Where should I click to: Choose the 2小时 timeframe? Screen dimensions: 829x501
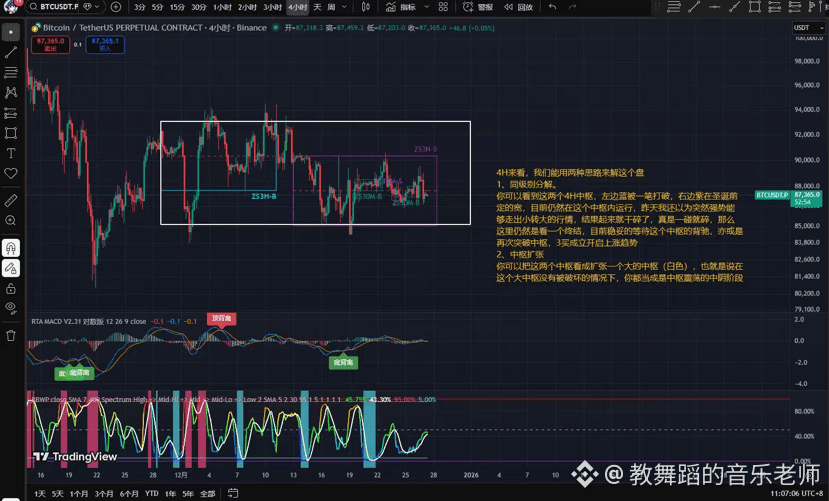[x=247, y=7]
